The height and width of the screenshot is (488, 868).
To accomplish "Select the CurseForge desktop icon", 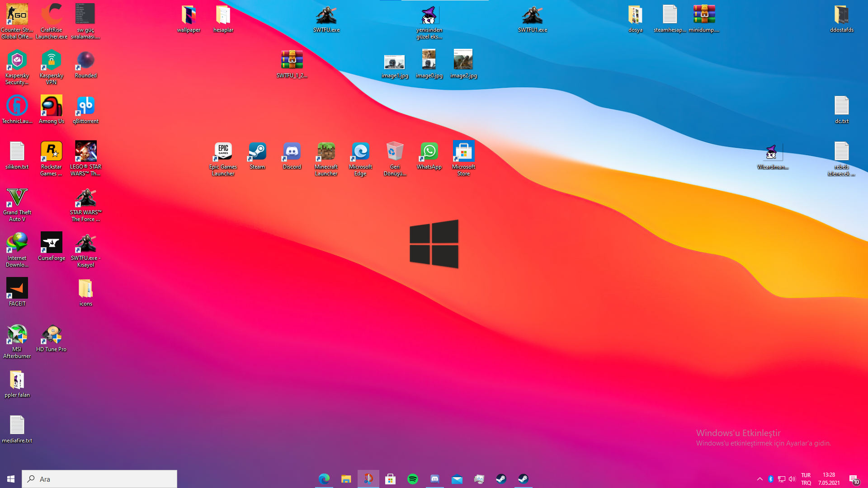I will (x=52, y=246).
